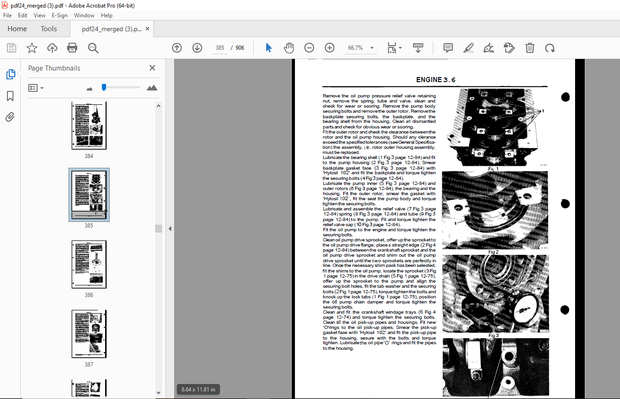Open the Sign document pen tool
The image size is (620, 399).
click(489, 48)
